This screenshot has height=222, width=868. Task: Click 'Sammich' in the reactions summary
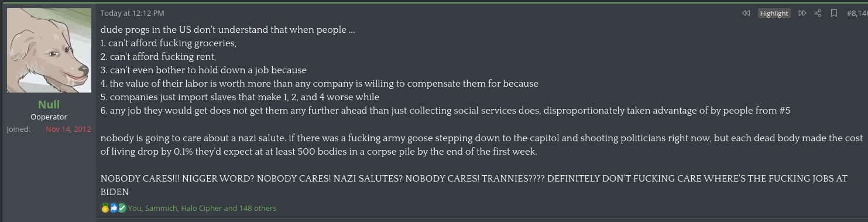[x=161, y=208]
